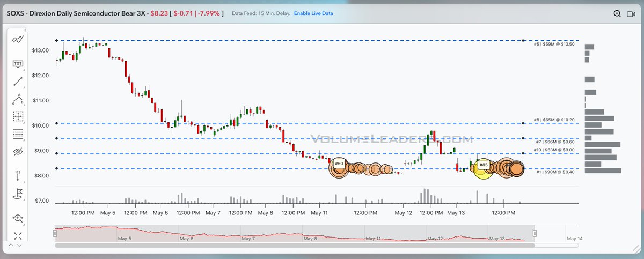Click the zoom magnifier tool in sidebar
Image resolution: width=644 pixels, height=259 pixels.
coord(18,218)
